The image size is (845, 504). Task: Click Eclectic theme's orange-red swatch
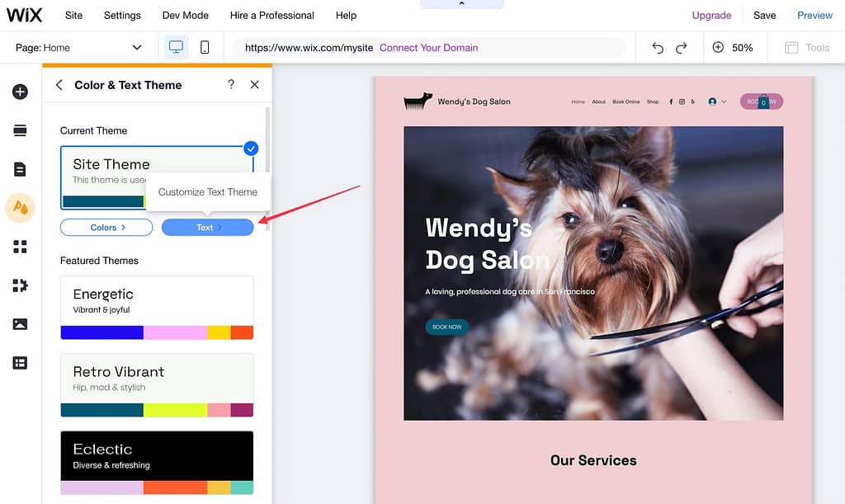[175, 488]
